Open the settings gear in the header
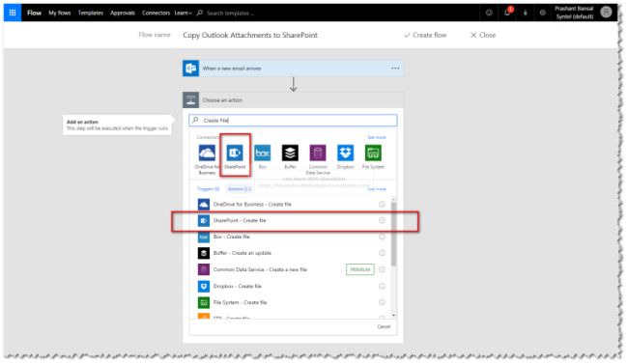Image resolution: width=628 pixels, height=364 pixels. click(543, 13)
